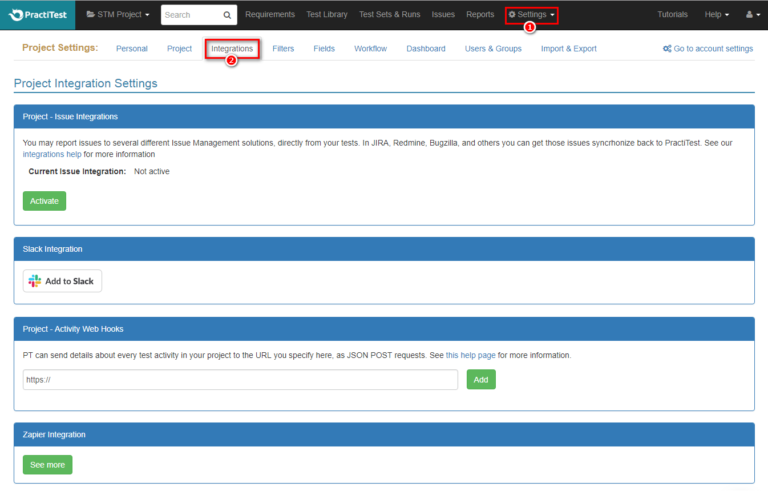Open this help page link
The image size is (768, 491).
[470, 355]
